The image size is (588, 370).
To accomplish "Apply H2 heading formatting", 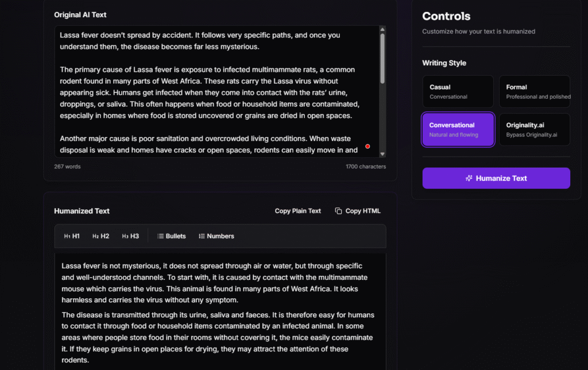I will [100, 236].
